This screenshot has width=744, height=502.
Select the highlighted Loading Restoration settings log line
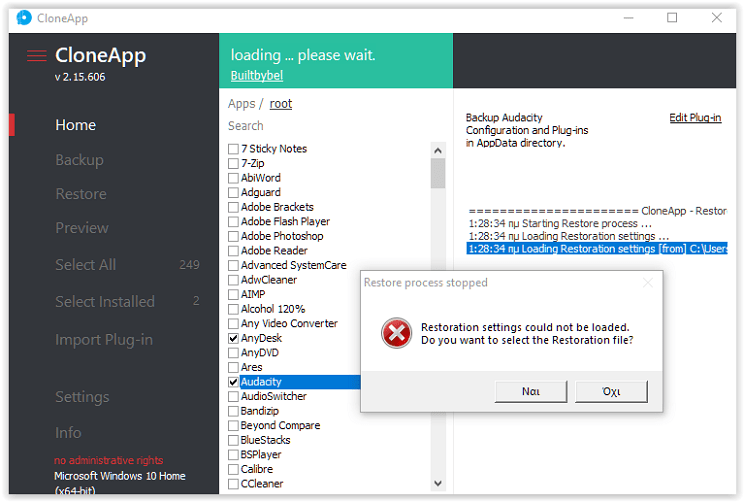[597, 249]
